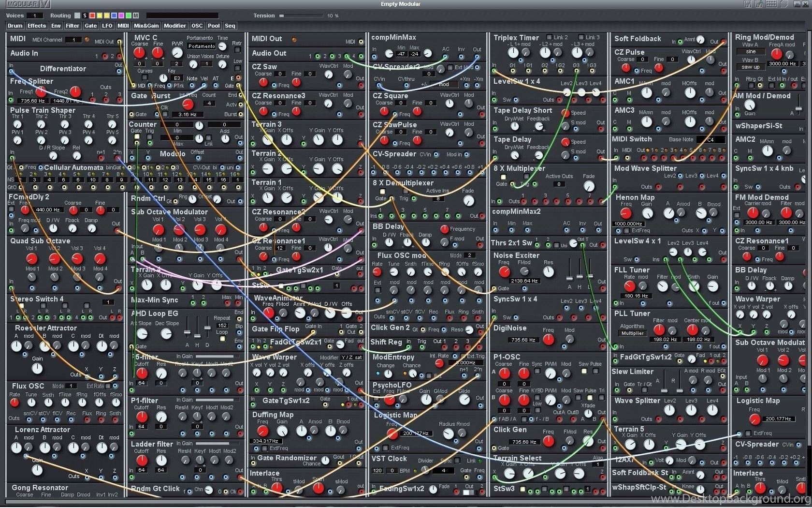
Task: Toggle ExtFreq checkbox on Duffing Map
Action: click(265, 448)
